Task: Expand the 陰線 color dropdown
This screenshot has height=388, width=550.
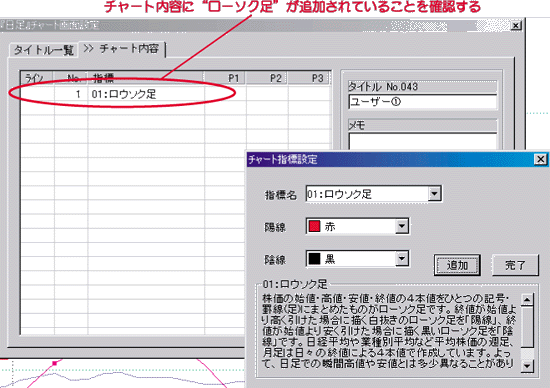Action: tap(402, 259)
